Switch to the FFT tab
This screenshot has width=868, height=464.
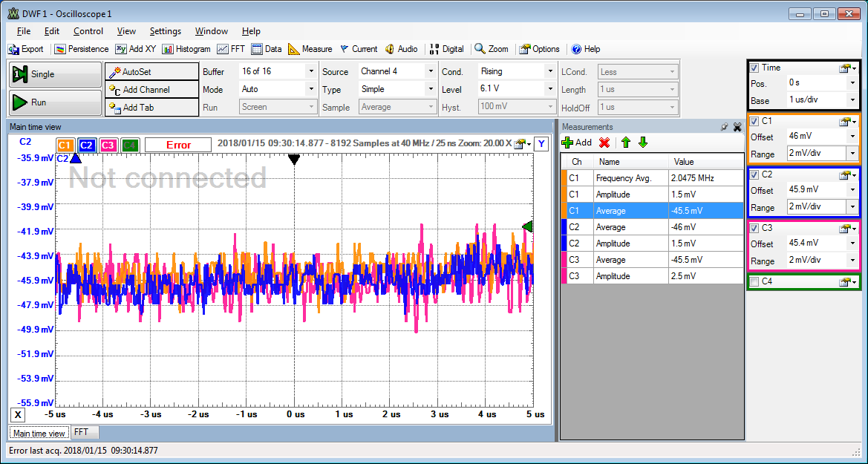tap(81, 432)
